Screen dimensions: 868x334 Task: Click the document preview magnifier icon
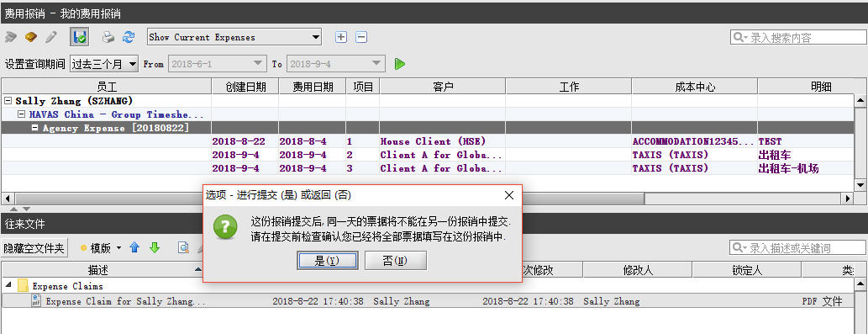(183, 247)
